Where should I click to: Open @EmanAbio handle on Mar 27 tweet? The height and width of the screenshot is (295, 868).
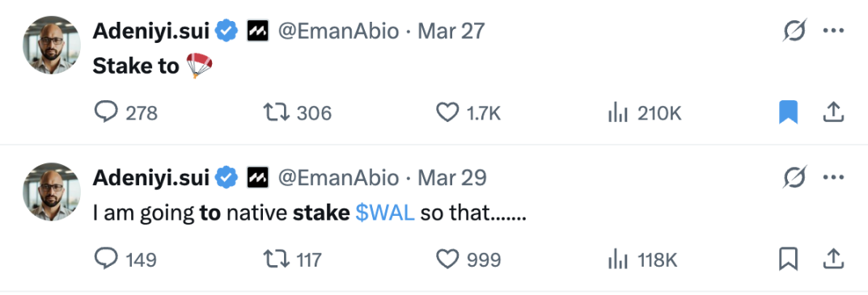(337, 31)
